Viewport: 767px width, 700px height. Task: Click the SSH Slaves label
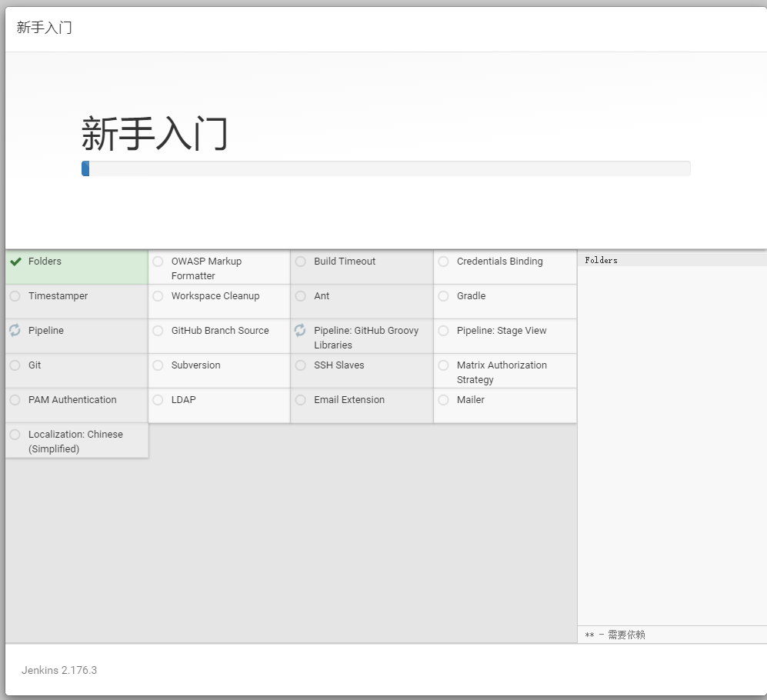point(339,365)
